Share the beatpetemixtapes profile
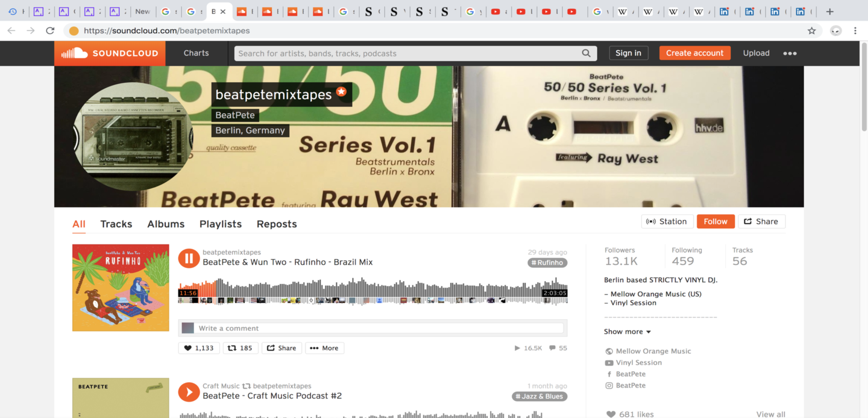This screenshot has width=868, height=418. click(761, 221)
